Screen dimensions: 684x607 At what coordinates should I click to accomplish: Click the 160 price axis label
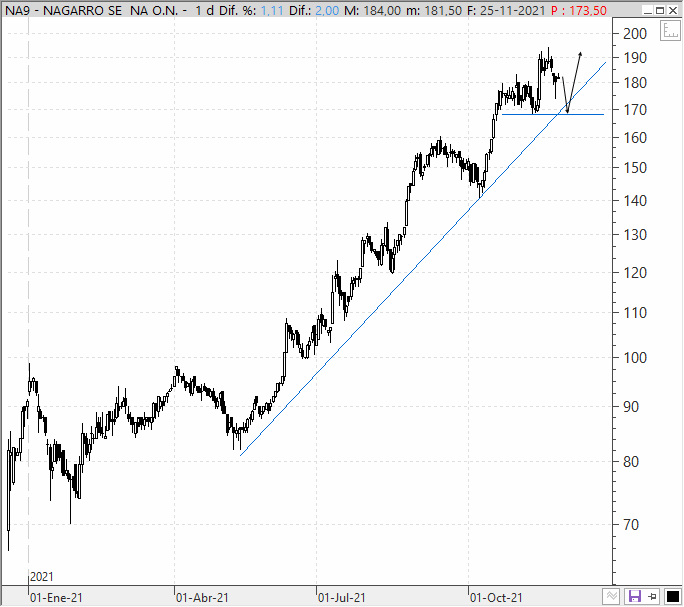pyautogui.click(x=634, y=138)
